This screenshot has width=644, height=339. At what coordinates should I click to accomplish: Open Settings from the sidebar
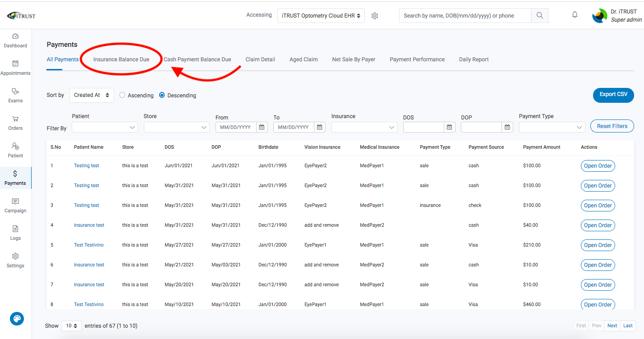tap(15, 261)
